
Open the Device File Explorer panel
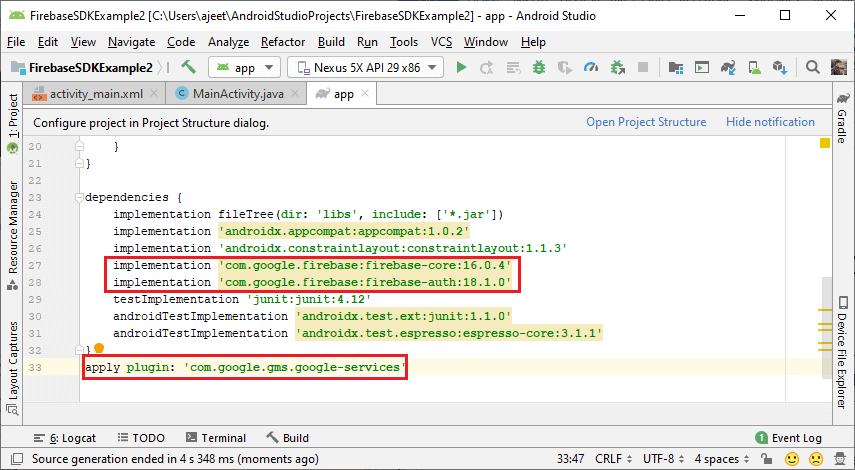pos(843,352)
